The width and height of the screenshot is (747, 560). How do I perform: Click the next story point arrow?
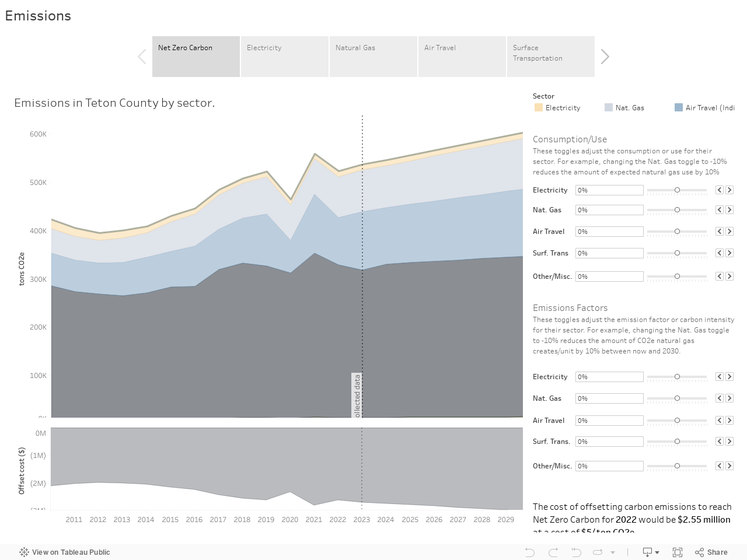tap(605, 57)
